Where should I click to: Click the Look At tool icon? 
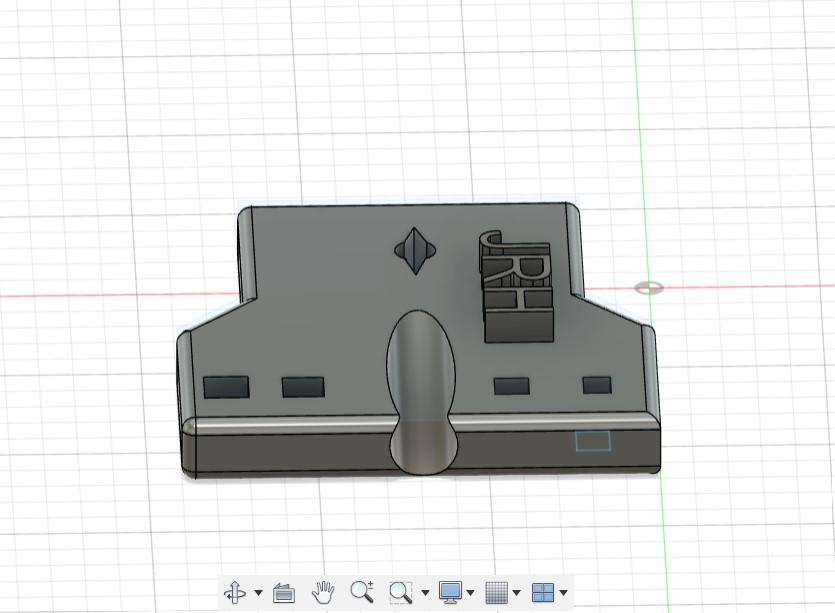284,593
